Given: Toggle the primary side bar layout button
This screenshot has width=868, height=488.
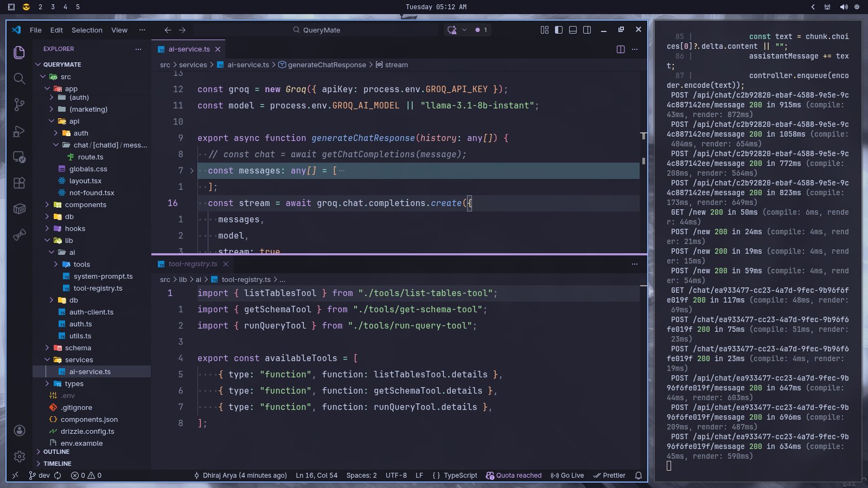Looking at the screenshot, I should 559,30.
